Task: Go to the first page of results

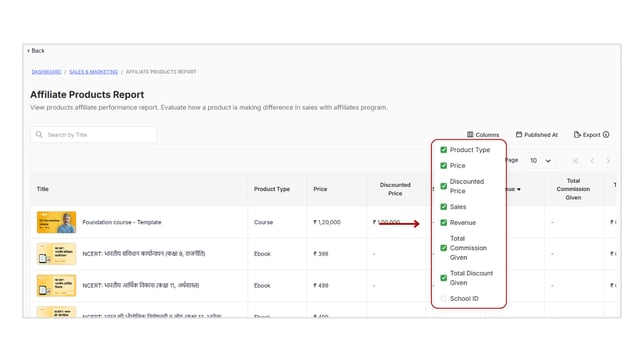Action: coord(575,161)
